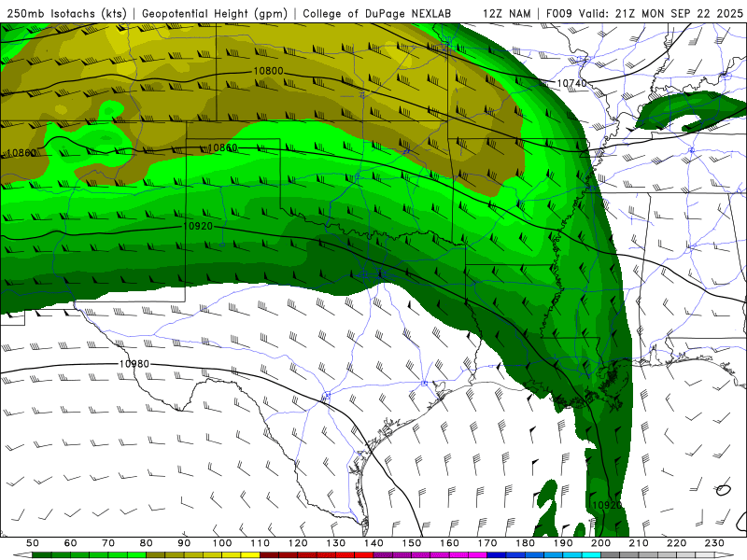
Task: Click the 170 value on the color scale
Action: pyautogui.click(x=487, y=543)
